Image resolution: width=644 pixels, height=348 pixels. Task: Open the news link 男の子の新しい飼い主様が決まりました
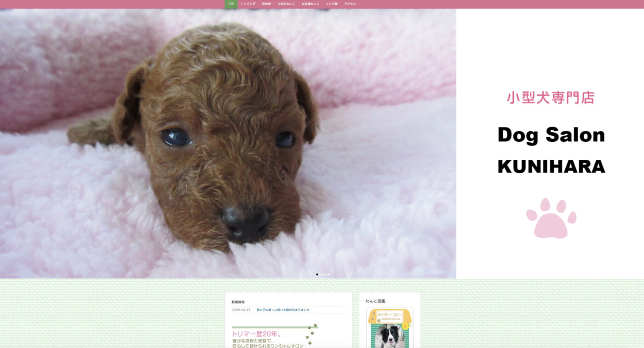283,310
